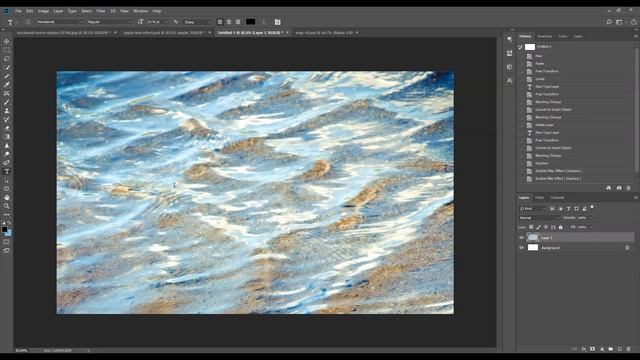The image size is (640, 360).
Task: Select the Horizontal Type tool in toolbox
Action: 7,171
